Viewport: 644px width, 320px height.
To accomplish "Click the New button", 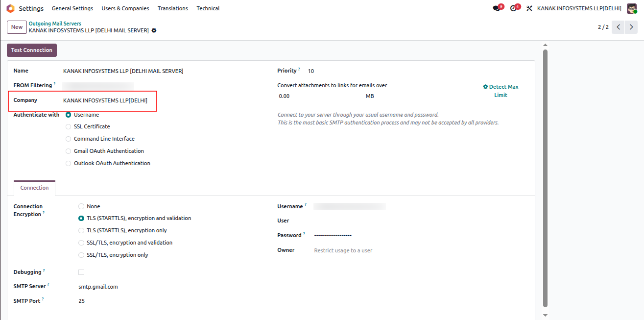I will pyautogui.click(x=17, y=27).
